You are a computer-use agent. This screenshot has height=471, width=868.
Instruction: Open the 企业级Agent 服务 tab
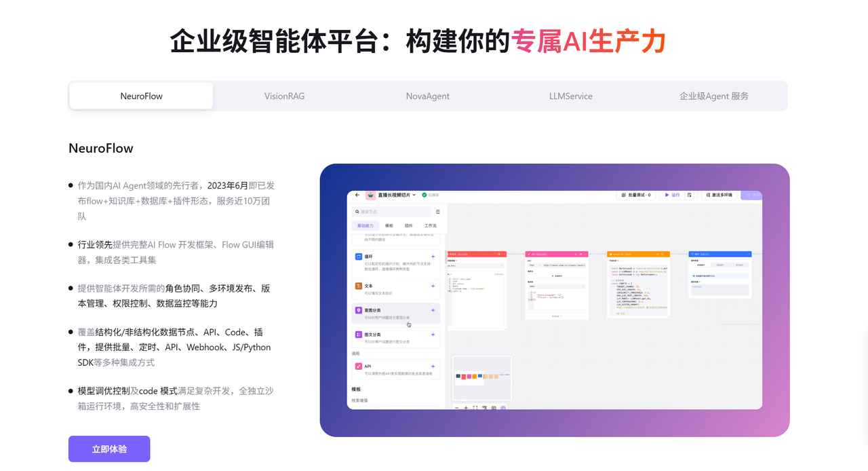click(x=714, y=96)
